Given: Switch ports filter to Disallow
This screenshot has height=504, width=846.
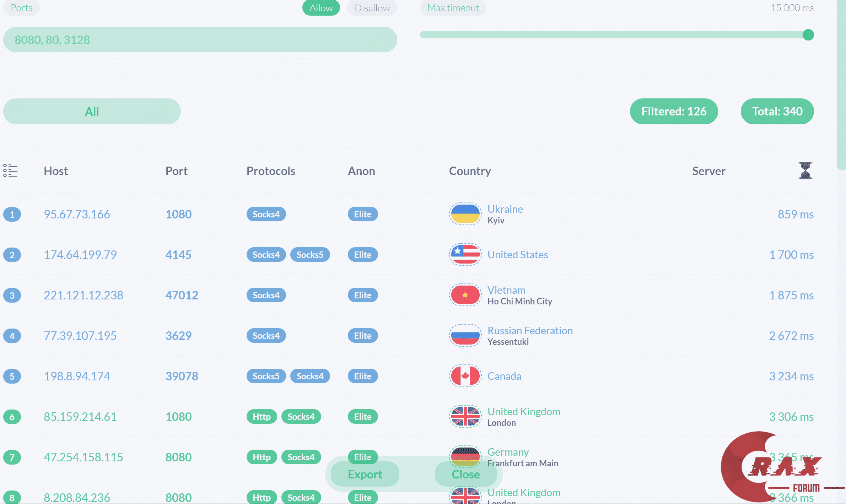Looking at the screenshot, I should click(372, 8).
